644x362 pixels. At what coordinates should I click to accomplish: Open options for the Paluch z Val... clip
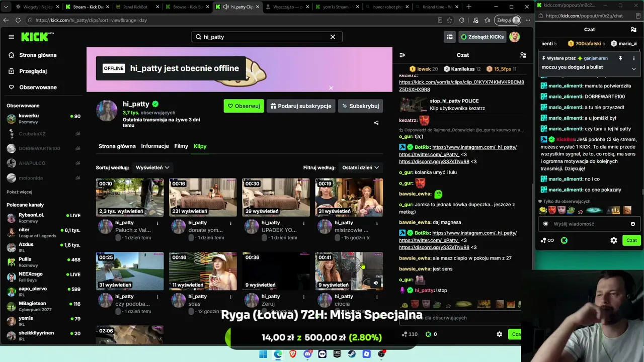pyautogui.click(x=157, y=223)
